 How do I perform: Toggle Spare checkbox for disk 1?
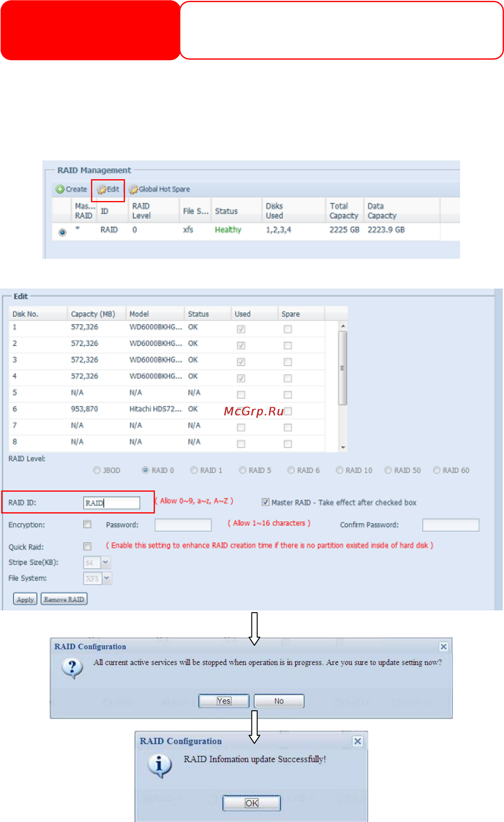(x=288, y=329)
